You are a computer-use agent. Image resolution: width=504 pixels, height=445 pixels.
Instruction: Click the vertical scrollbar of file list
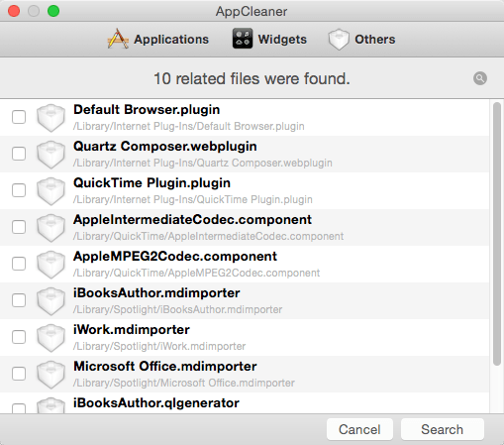(x=497, y=234)
